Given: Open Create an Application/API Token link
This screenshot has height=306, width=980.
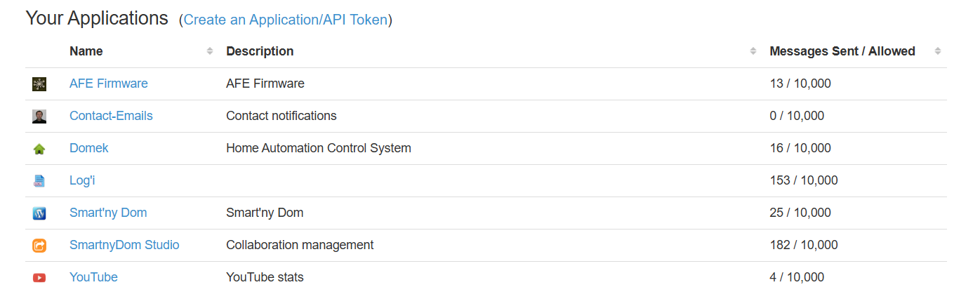Looking at the screenshot, I should (x=286, y=20).
